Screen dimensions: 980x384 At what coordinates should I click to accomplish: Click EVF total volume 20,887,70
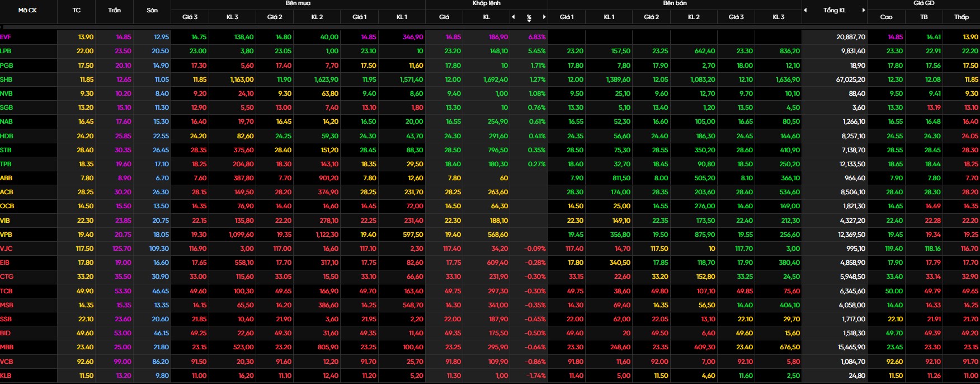[851, 37]
